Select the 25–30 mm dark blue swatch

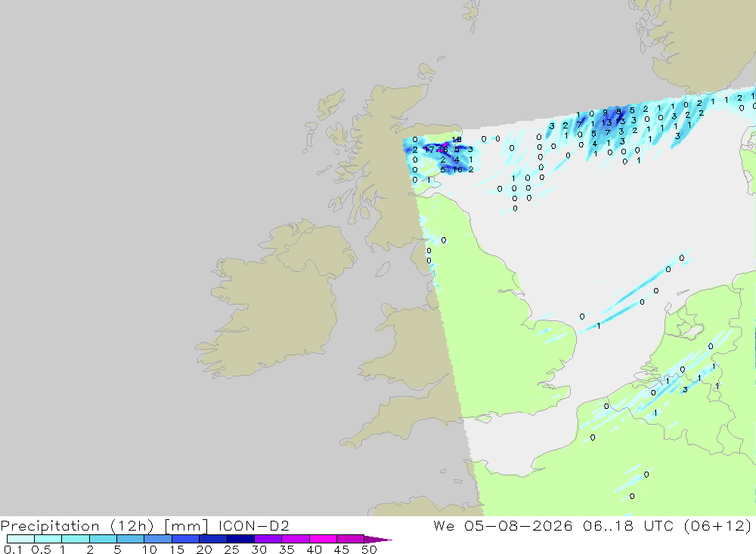[x=240, y=539]
